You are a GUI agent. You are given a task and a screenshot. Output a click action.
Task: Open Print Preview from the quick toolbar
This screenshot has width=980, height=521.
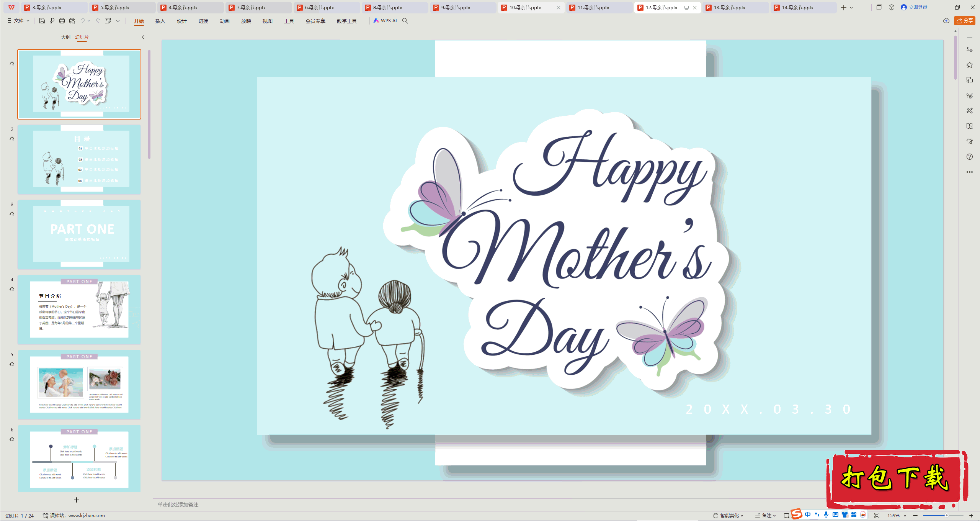point(72,21)
